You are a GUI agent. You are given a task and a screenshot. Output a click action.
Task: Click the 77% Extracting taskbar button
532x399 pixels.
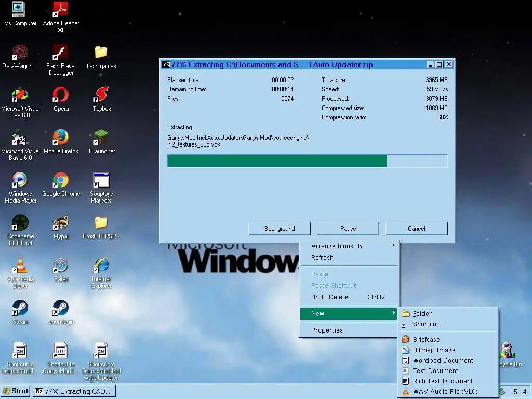(x=74, y=391)
